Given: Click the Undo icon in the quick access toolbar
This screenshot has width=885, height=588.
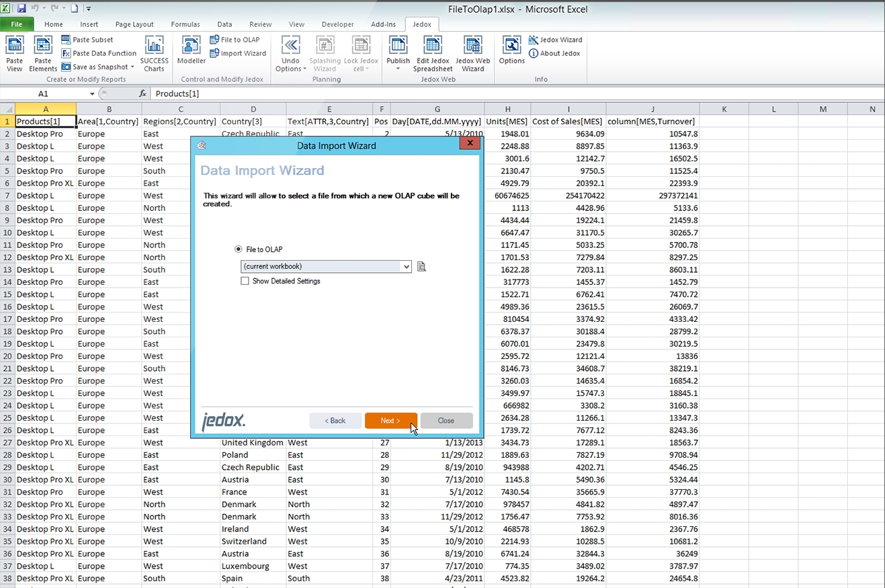Looking at the screenshot, I should point(34,9).
